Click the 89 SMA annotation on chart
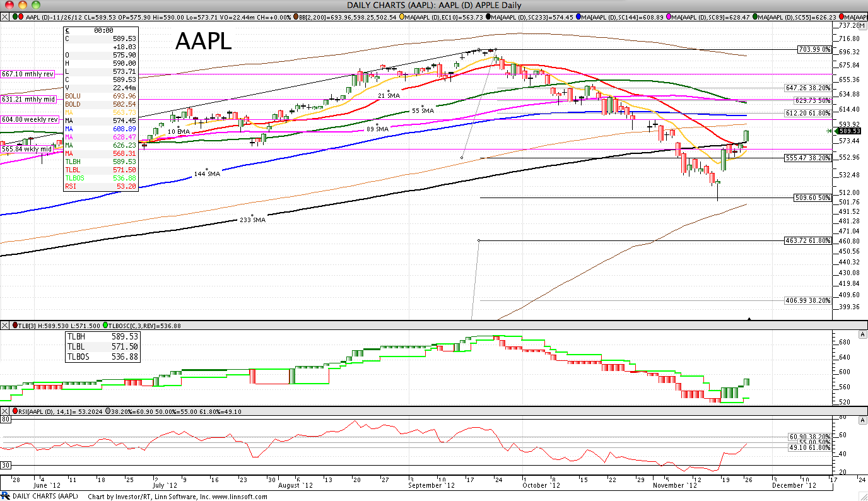 pos(378,129)
